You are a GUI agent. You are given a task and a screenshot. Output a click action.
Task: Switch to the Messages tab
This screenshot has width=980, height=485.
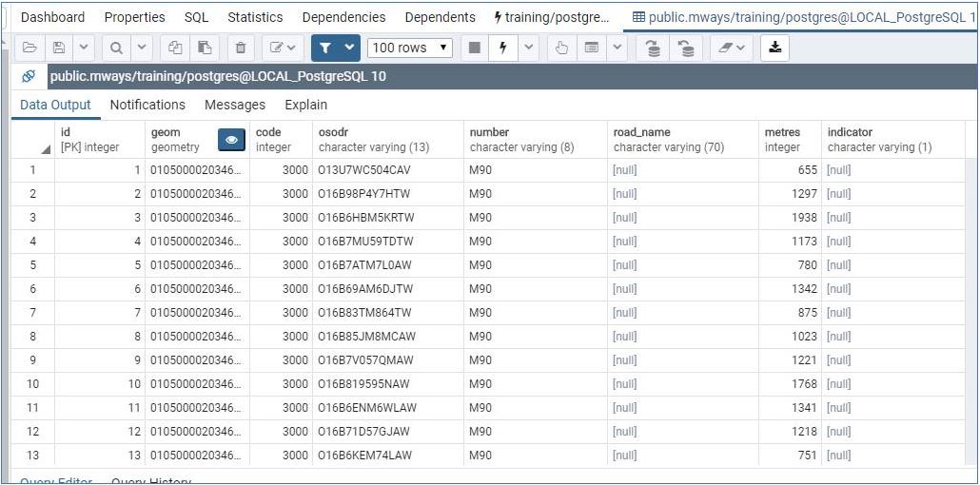pos(235,105)
